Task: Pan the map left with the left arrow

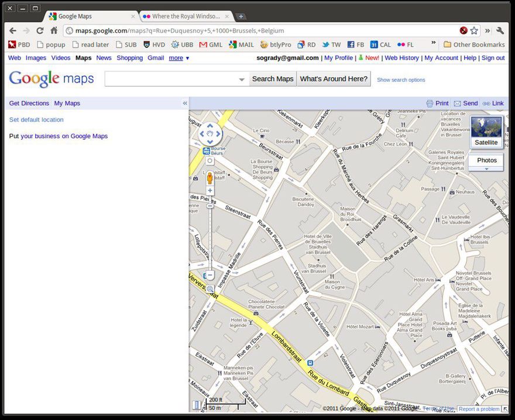Action: click(x=202, y=133)
